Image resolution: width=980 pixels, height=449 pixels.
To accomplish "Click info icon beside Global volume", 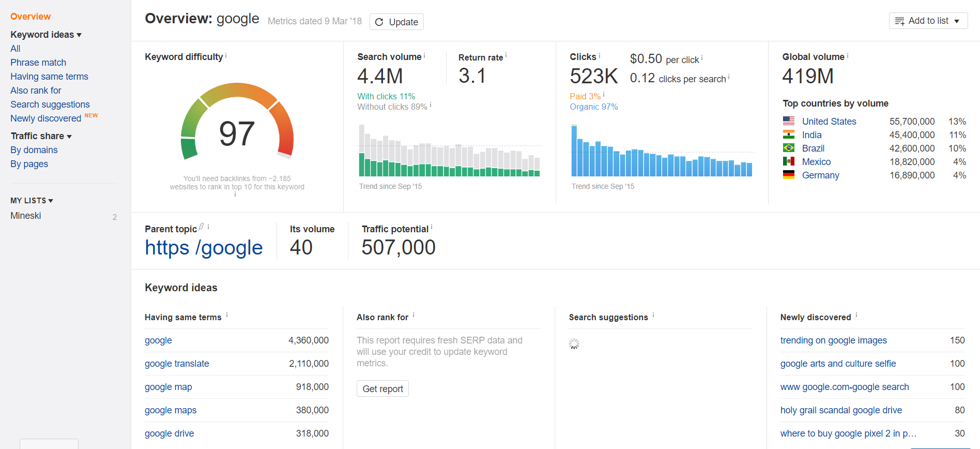I will pyautogui.click(x=848, y=55).
